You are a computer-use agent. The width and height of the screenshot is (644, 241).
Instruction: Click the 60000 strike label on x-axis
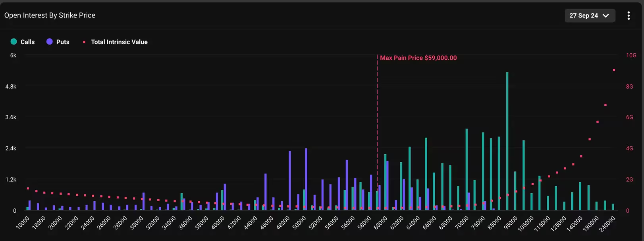381,223
